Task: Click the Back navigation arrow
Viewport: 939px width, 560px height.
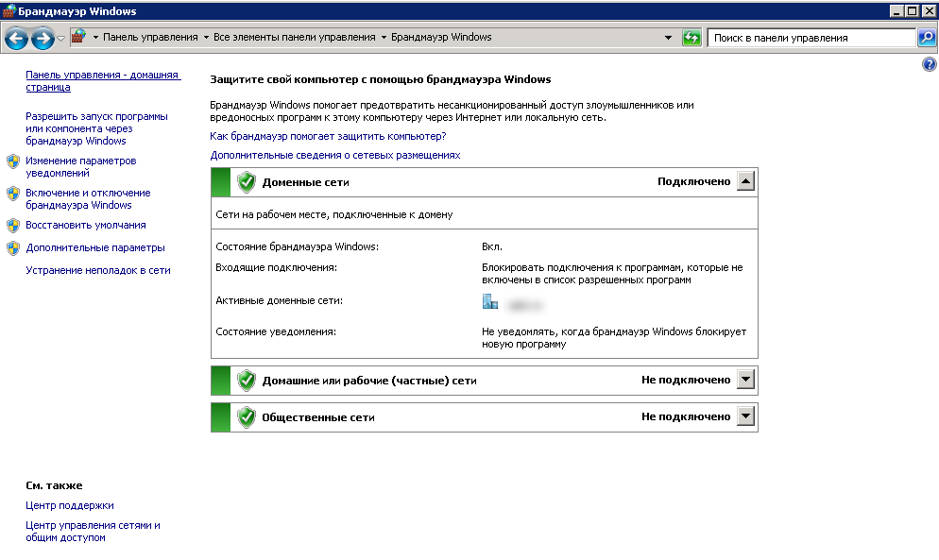Action: click(x=16, y=39)
